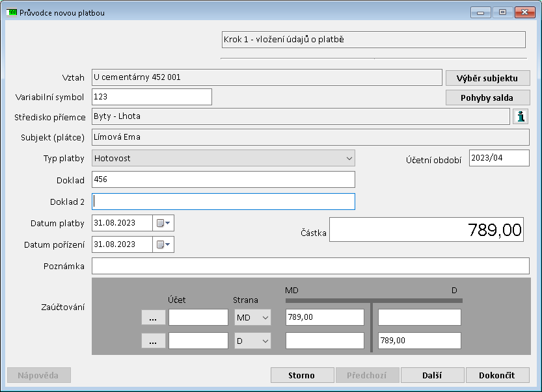Open calendar picker for Datum platby
The height and width of the screenshot is (392, 542).
click(163, 223)
